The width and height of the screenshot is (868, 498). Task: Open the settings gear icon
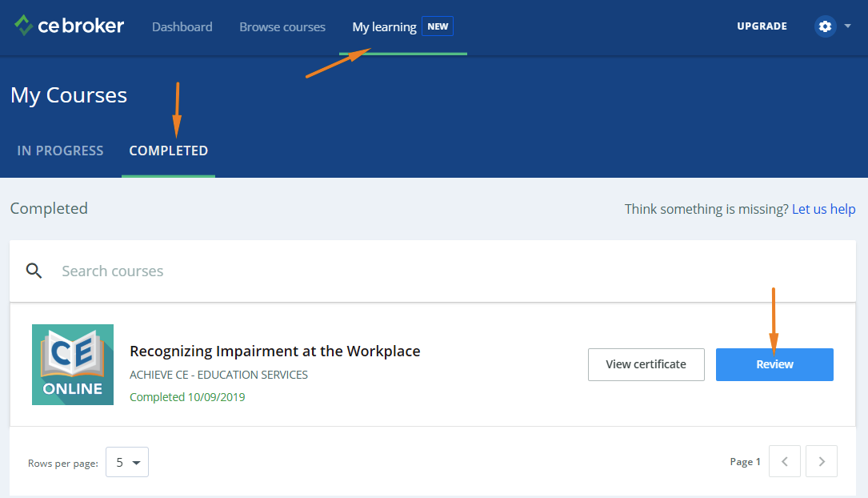825,26
